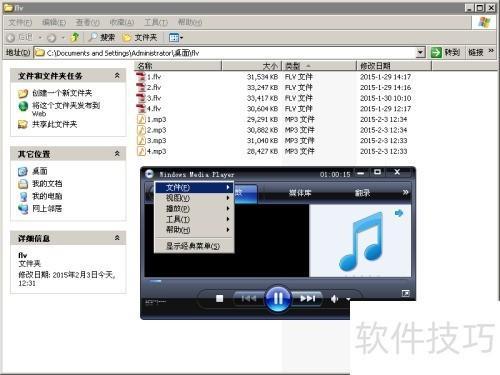The width and height of the screenshot is (500, 375).
Task: Switch the player to compact mode icon
Action: 406,293
